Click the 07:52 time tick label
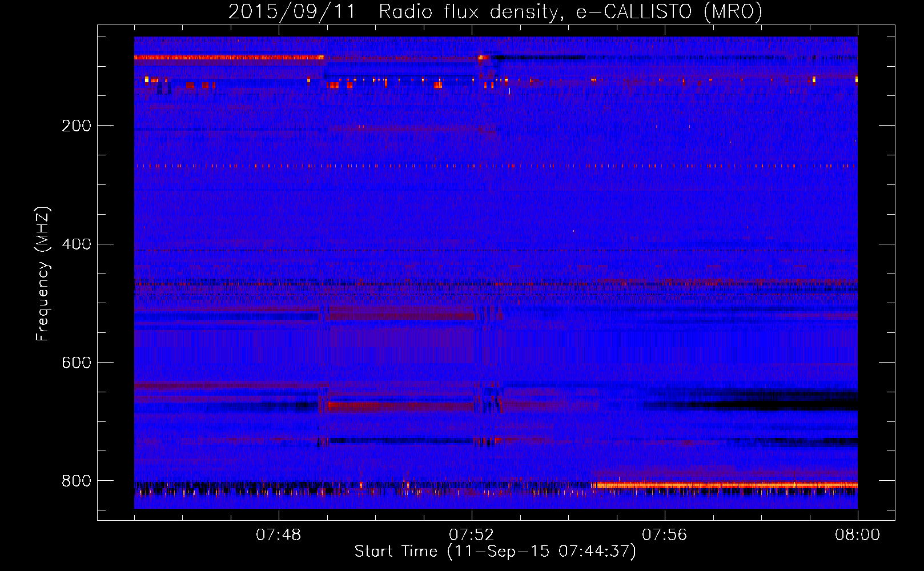 472,535
